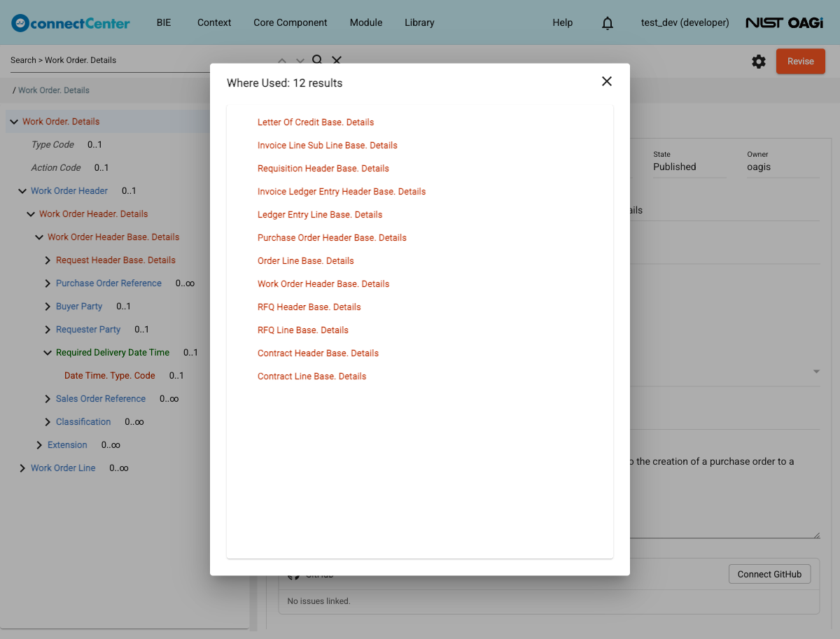Image resolution: width=840 pixels, height=639 pixels.
Task: Click the connectCenter logo
Action: tap(71, 23)
